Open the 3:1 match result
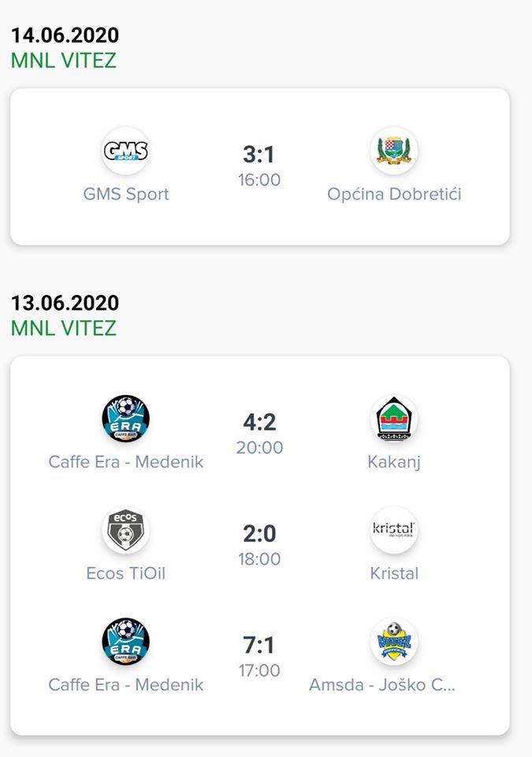This screenshot has height=757, width=532. click(x=259, y=155)
